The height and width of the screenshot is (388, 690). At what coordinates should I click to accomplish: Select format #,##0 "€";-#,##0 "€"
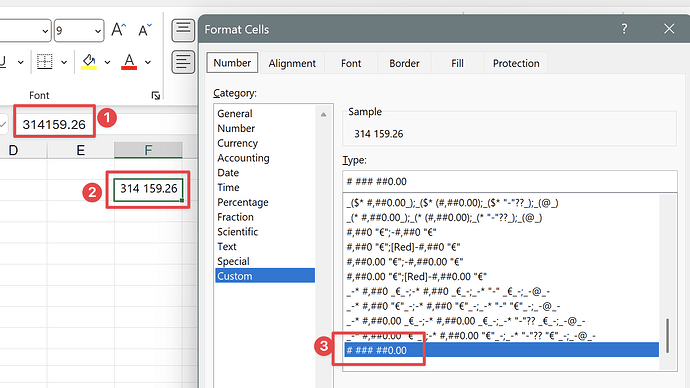click(501, 232)
